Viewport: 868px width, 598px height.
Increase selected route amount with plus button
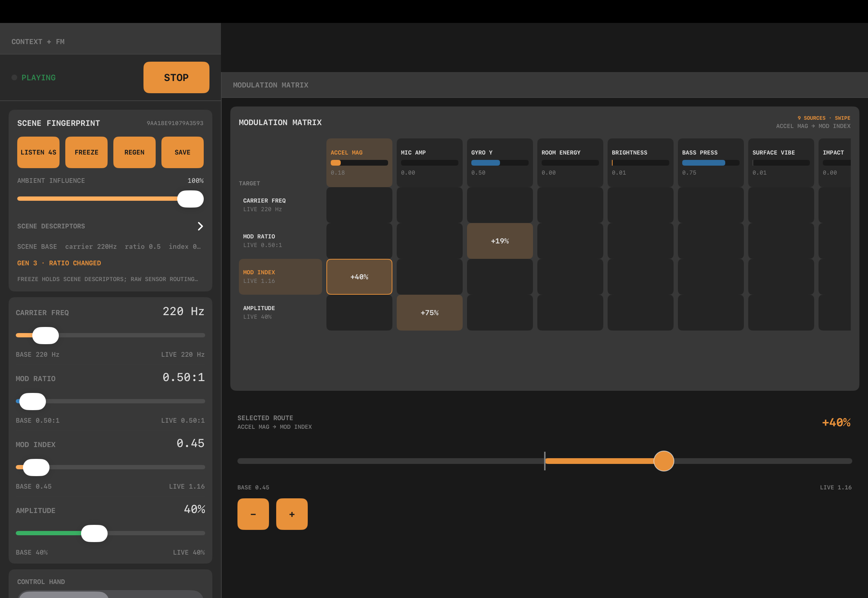[x=292, y=514]
